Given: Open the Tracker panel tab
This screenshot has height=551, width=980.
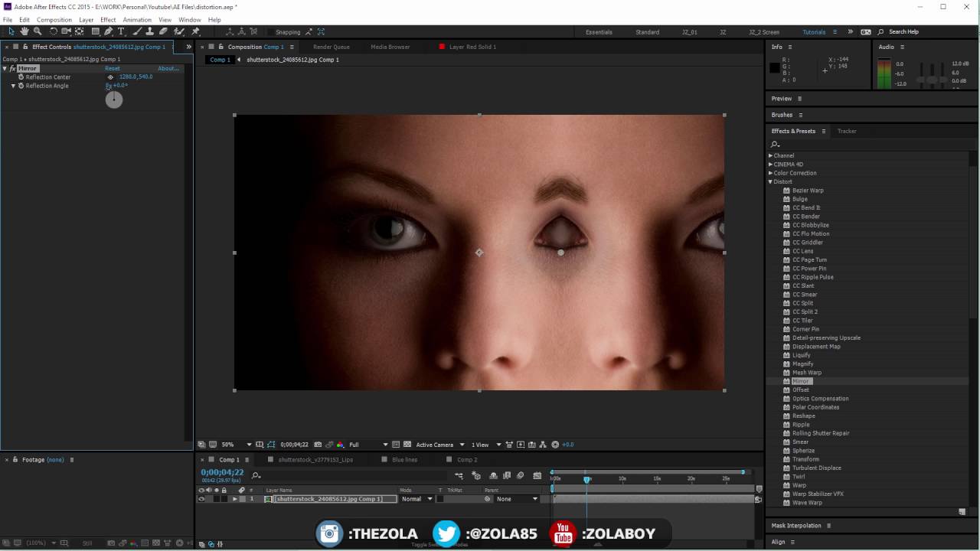Looking at the screenshot, I should [x=847, y=131].
